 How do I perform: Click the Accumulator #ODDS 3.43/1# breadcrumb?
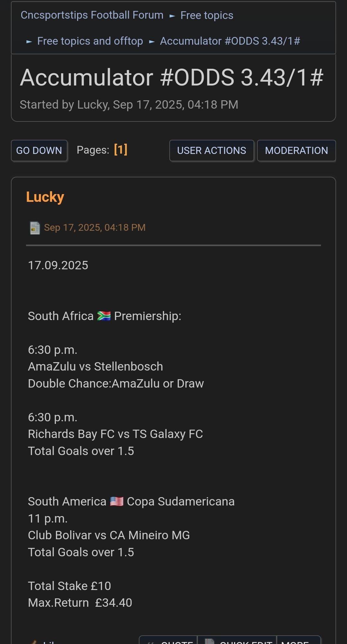tap(230, 41)
